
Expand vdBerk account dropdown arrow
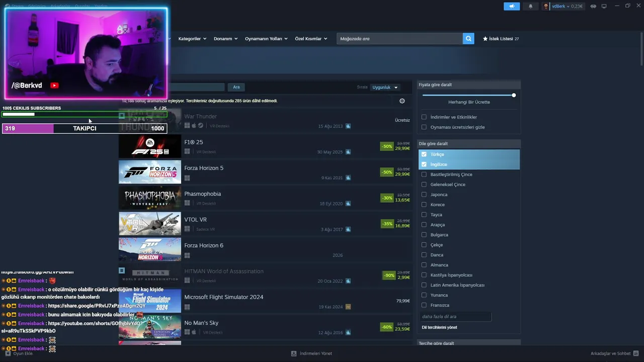click(569, 7)
